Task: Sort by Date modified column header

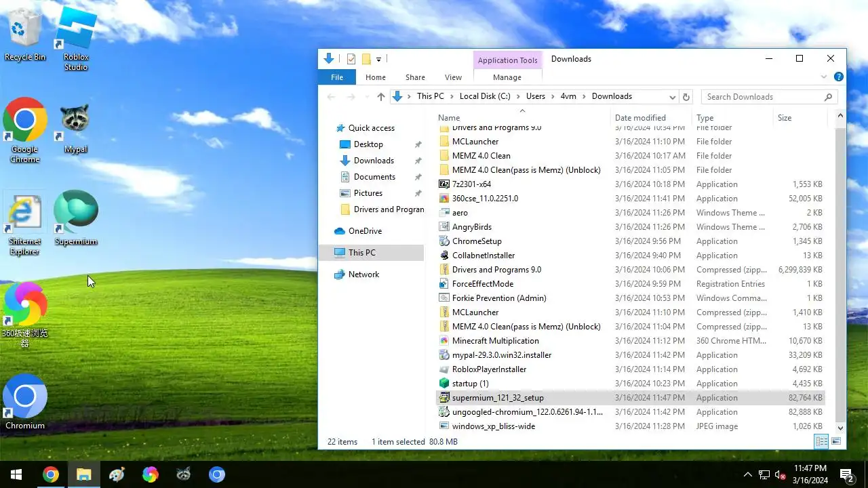Action: [651, 117]
